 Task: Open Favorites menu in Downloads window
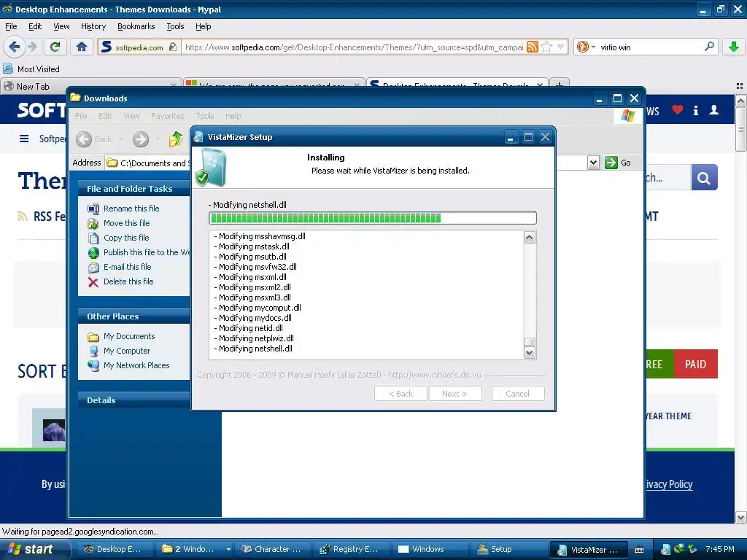pos(167,116)
